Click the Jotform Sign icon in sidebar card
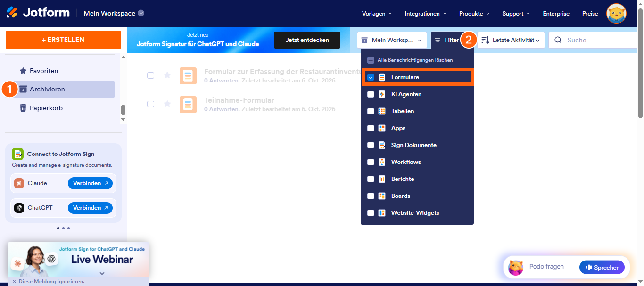This screenshot has width=644, height=286. (x=17, y=154)
